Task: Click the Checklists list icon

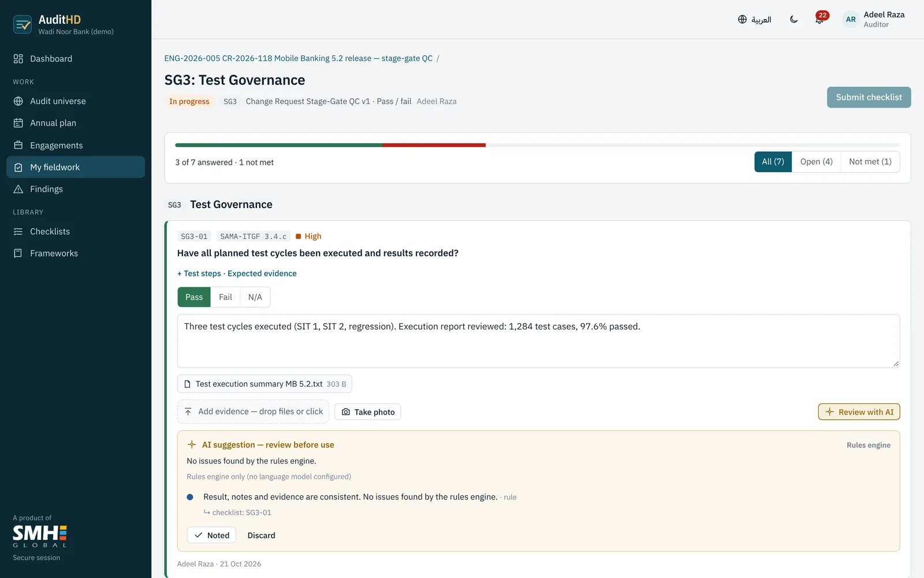Action: 18,231
